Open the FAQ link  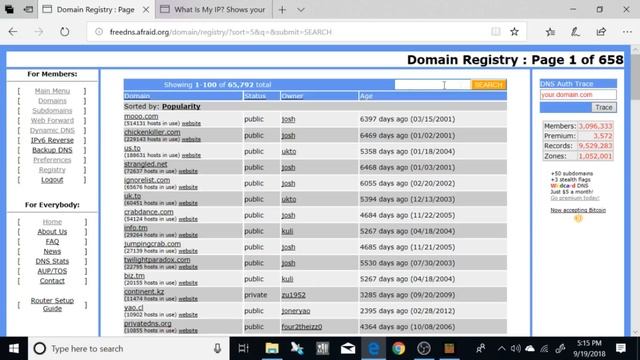[x=52, y=242]
